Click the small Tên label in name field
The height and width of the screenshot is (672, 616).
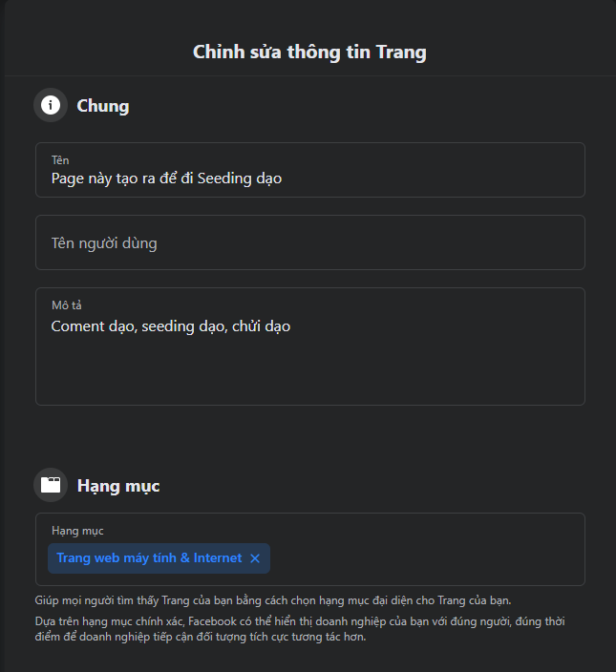click(x=60, y=160)
